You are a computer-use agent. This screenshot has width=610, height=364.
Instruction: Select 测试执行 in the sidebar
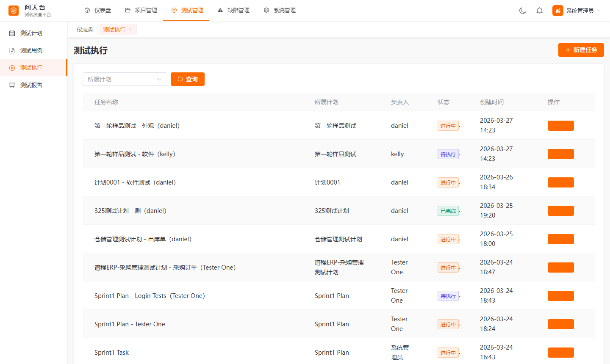[x=33, y=68]
